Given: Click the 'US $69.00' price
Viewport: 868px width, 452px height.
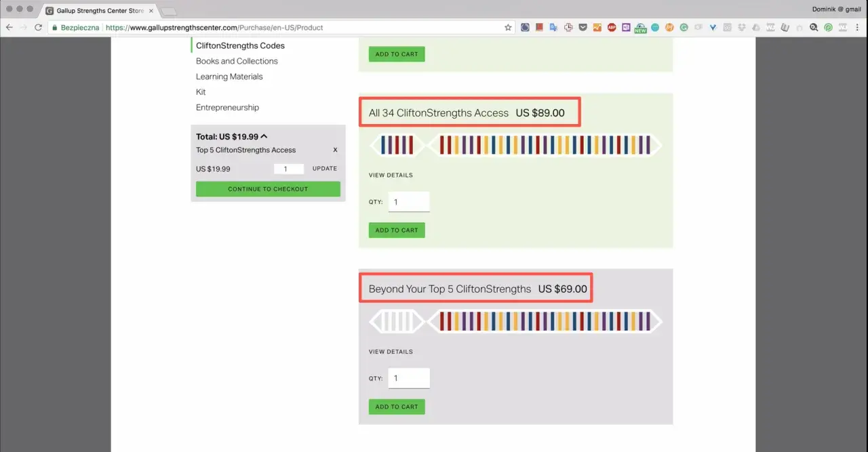Looking at the screenshot, I should [563, 289].
